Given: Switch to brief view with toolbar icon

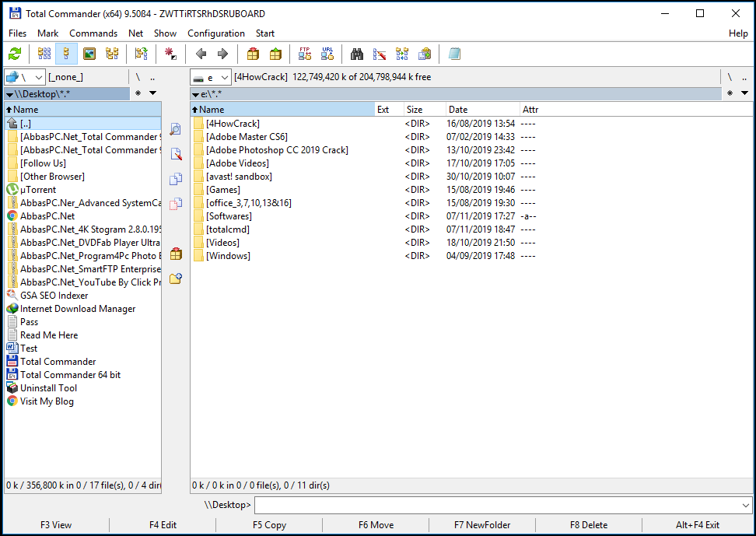Looking at the screenshot, I should click(x=44, y=54).
